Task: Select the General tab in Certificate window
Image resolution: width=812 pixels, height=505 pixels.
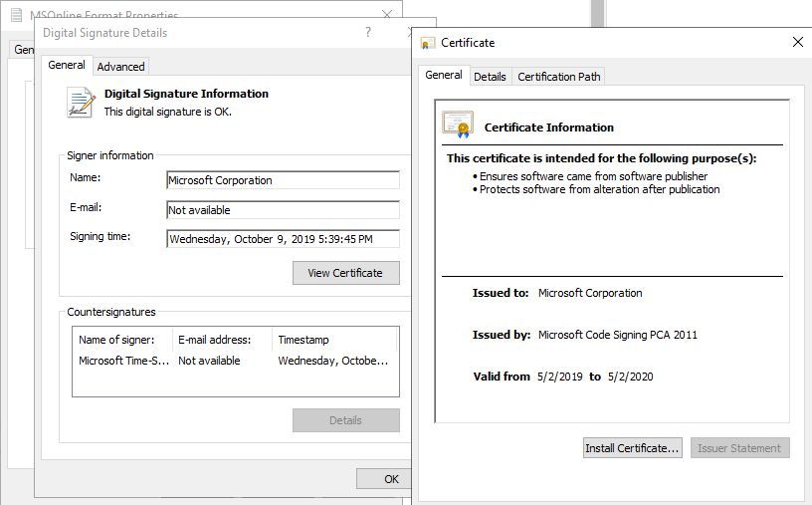Action: point(443,76)
